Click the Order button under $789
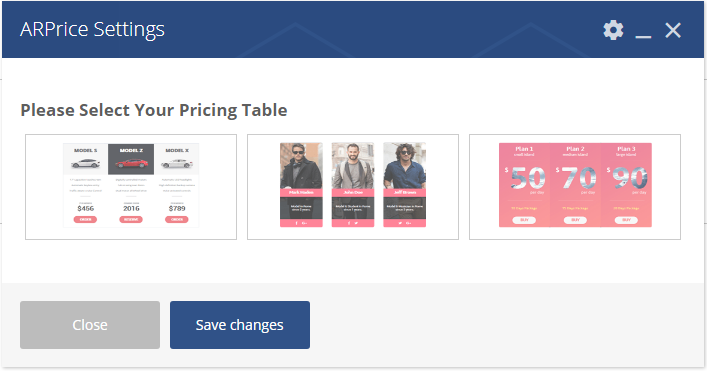This screenshot has height=371, width=707. point(177,220)
